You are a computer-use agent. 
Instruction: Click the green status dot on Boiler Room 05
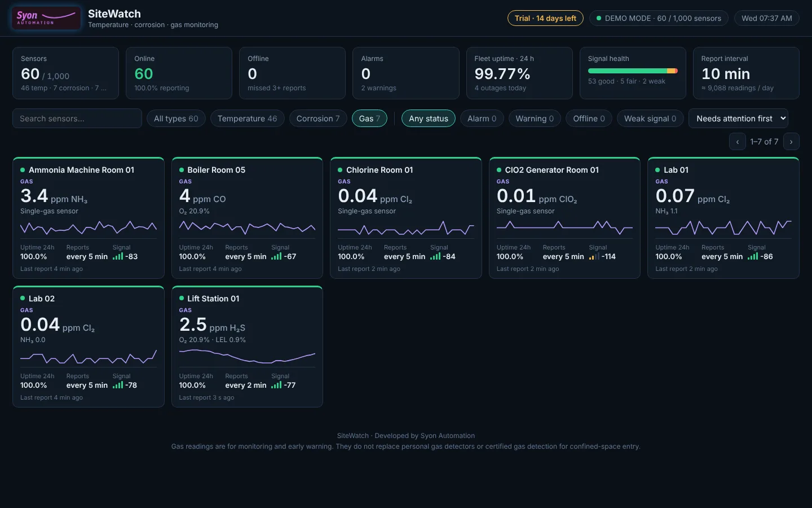click(x=182, y=170)
